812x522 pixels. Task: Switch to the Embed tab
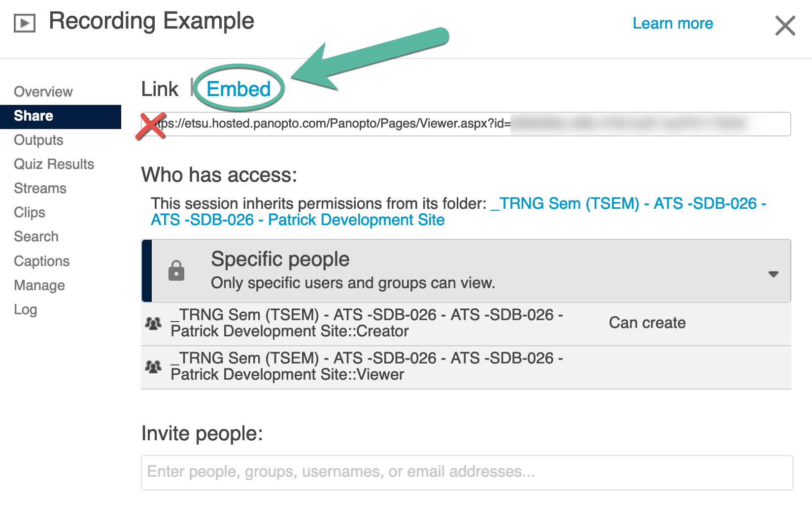tap(238, 89)
